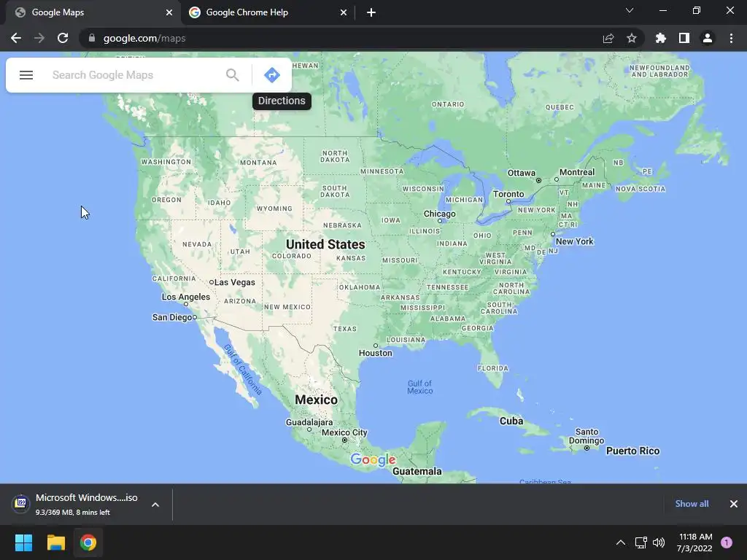Open the Windows Start menu
The image size is (747, 560).
[23, 542]
